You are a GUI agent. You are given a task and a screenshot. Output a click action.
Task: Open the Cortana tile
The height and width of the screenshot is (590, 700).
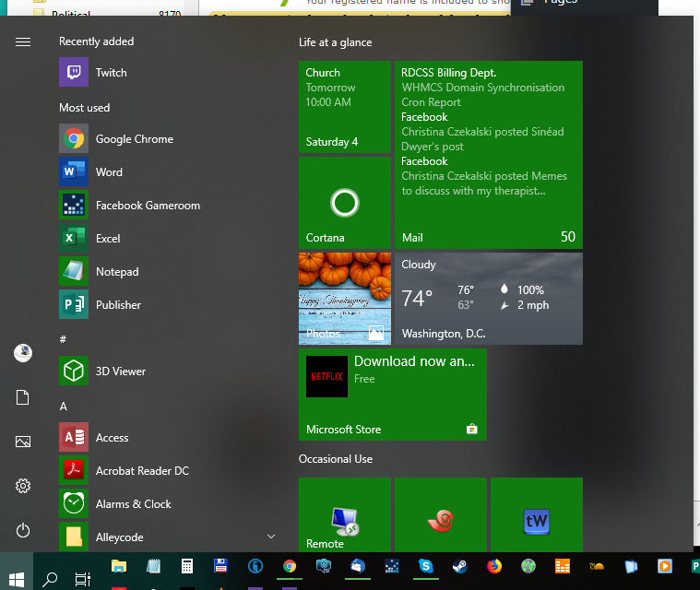click(345, 203)
